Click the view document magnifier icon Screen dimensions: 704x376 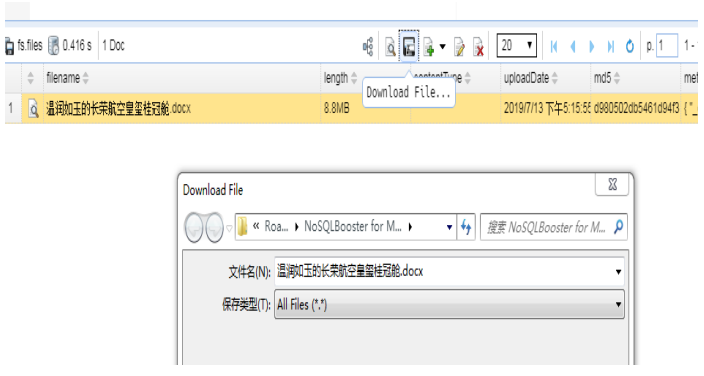pos(390,47)
